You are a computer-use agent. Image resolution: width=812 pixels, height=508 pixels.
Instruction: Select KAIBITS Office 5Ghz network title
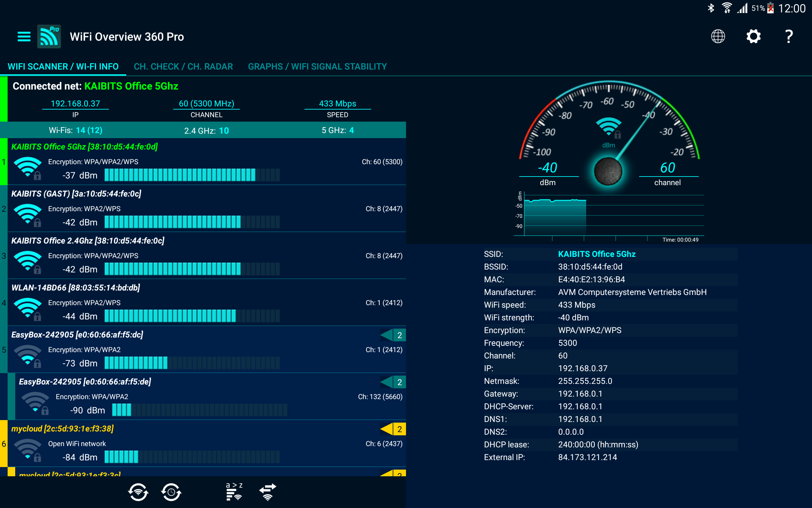click(85, 147)
